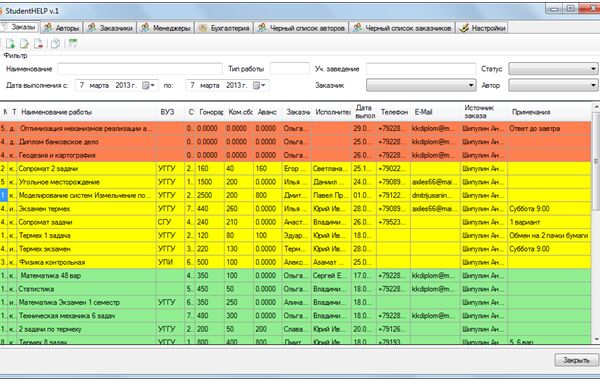Click the vertical scrollbar thumb of the grid
The image size is (600, 381).
tap(596, 161)
